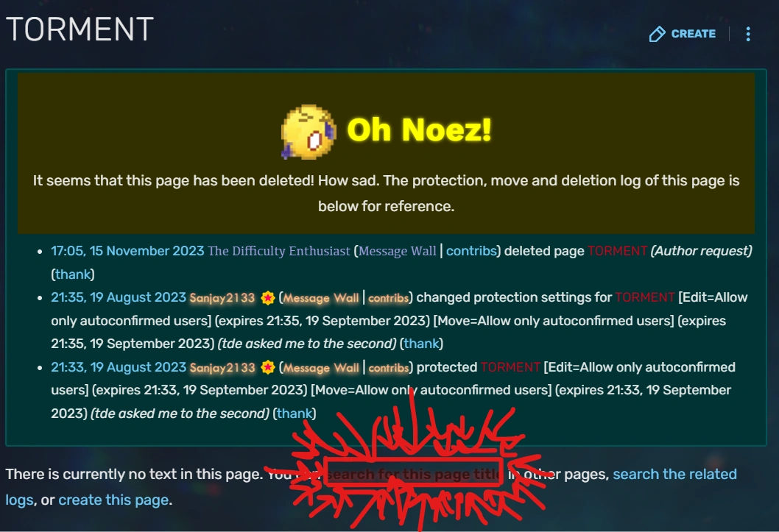Open the 21:35, 19 August 2023 timestamp link
This screenshot has height=532, width=779.
coord(119,297)
